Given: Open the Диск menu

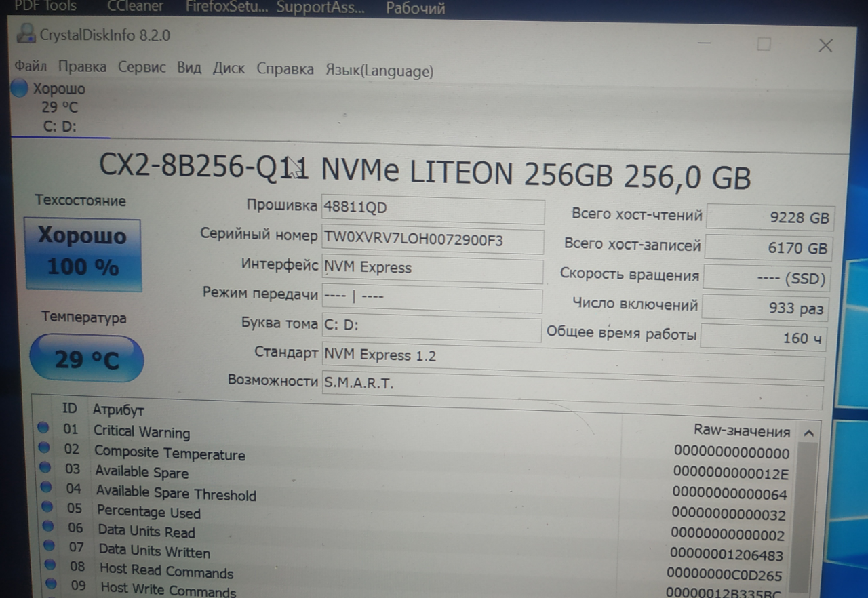Looking at the screenshot, I should [229, 68].
